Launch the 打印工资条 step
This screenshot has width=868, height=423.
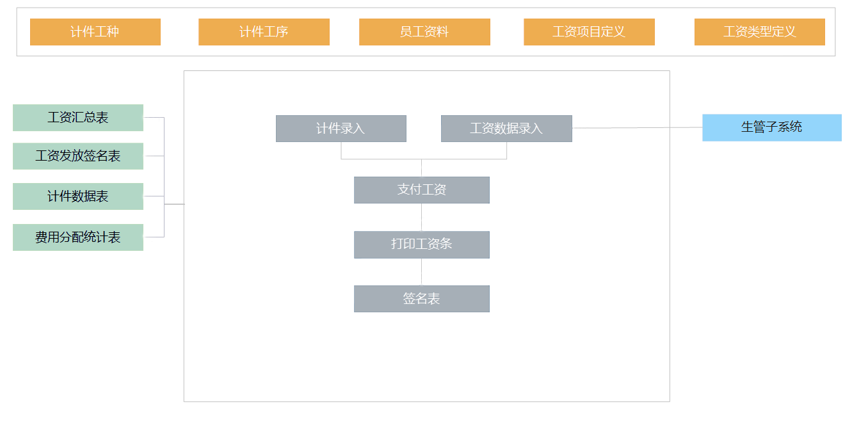click(x=421, y=244)
